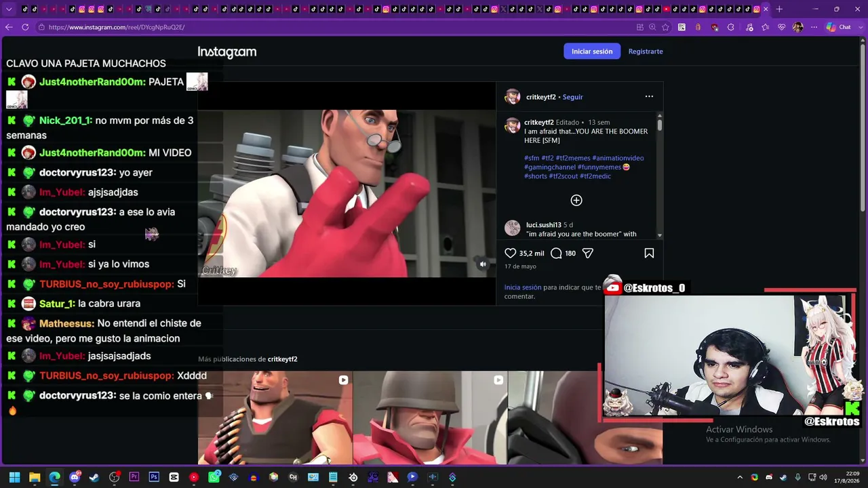Like the reel with the heart icon
868x488 pixels.
[511, 253]
